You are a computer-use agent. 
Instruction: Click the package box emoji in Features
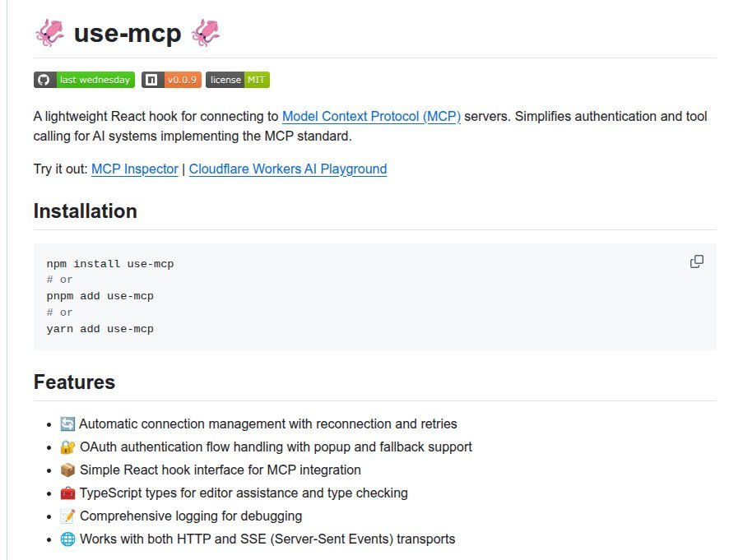click(67, 470)
